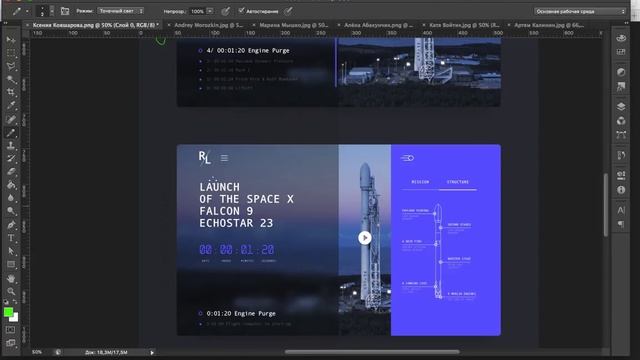
Task: Open the opacity slider dropdown arrow
Action: 210,11
